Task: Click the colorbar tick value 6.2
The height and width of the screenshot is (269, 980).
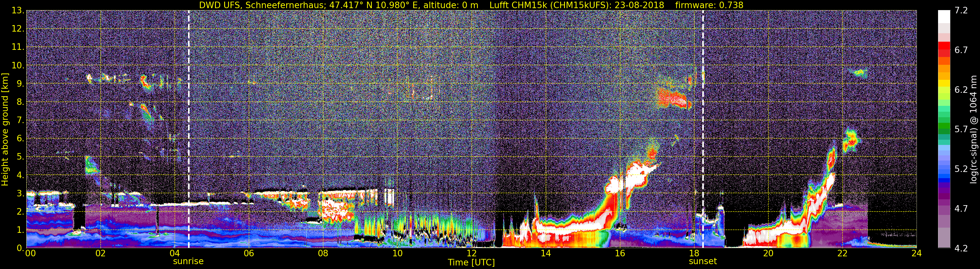Action: pos(961,90)
